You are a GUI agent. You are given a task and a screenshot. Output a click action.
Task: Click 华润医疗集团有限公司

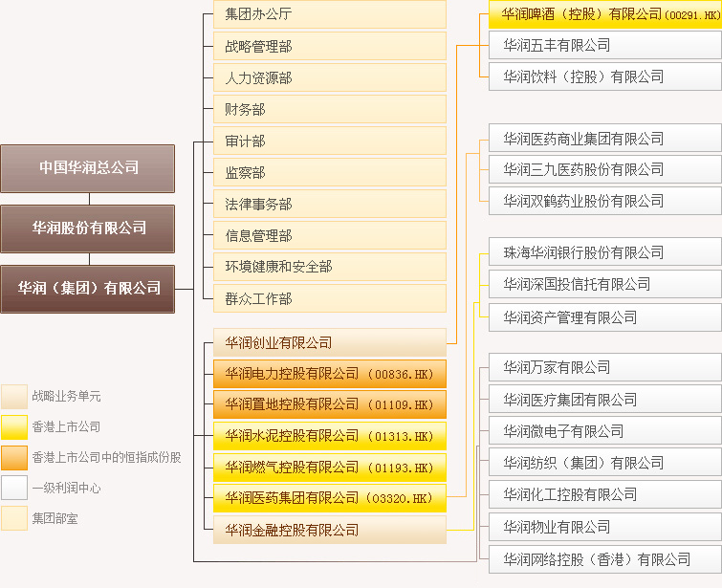click(605, 400)
